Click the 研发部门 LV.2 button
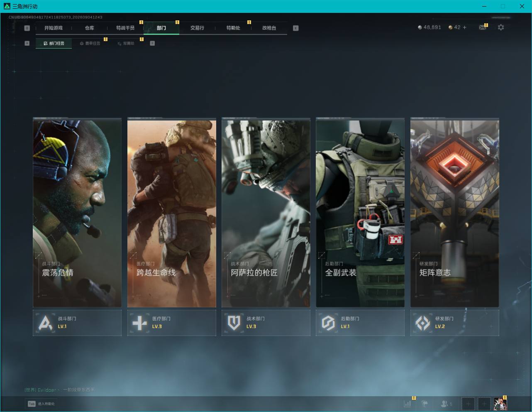The image size is (532, 412). point(455,323)
